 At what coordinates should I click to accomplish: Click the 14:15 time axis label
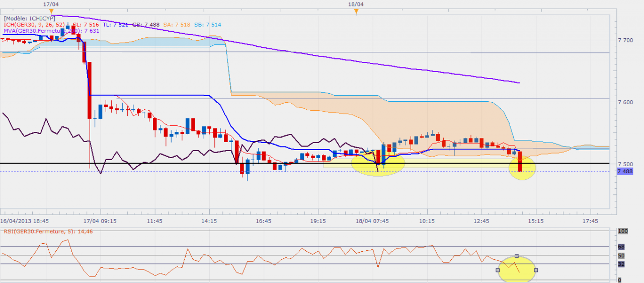(209, 221)
